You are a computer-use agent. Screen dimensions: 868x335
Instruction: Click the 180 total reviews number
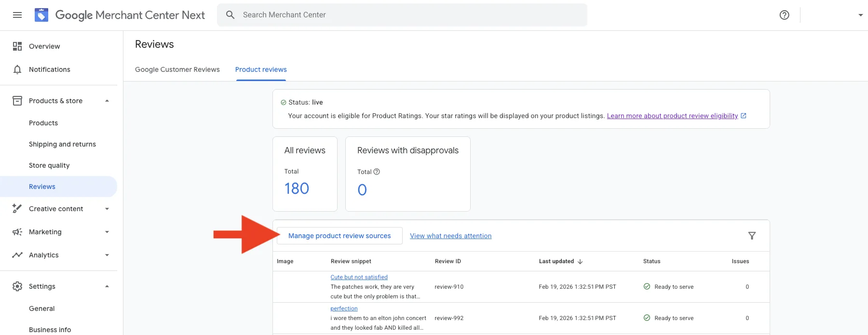click(297, 188)
